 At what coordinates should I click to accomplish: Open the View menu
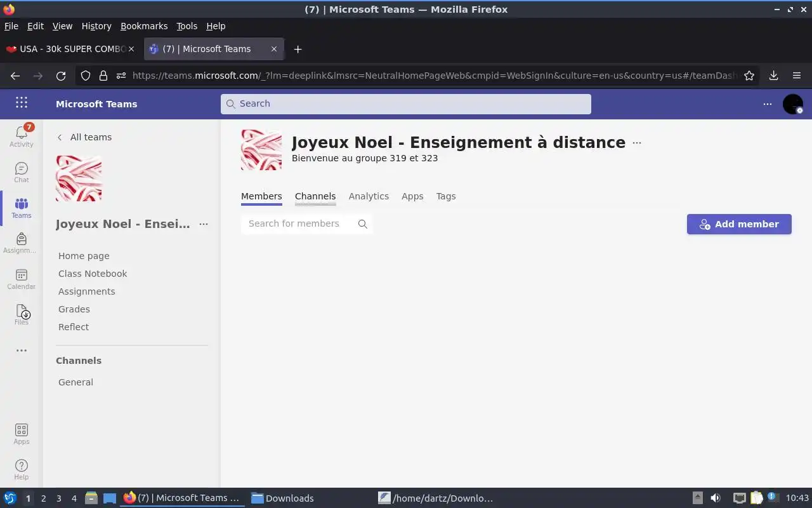[62, 26]
